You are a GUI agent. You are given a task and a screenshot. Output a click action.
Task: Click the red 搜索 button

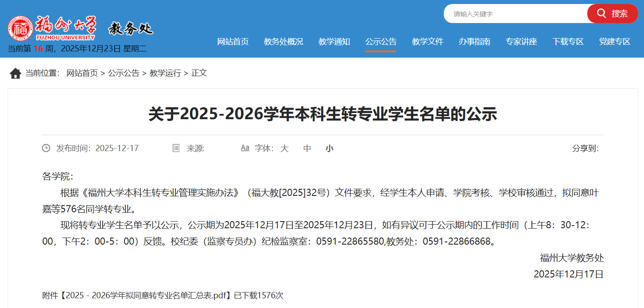click(x=613, y=14)
